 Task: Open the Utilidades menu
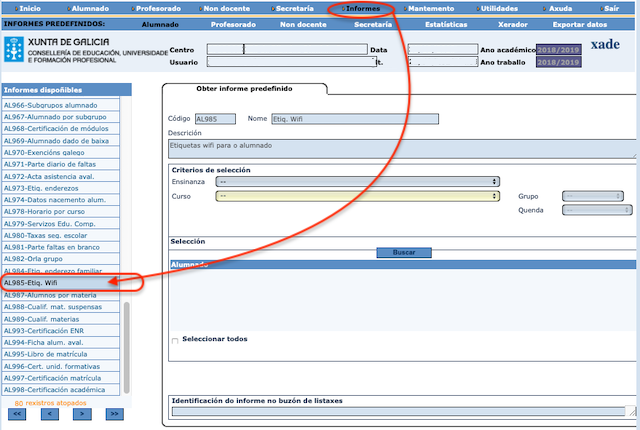499,8
